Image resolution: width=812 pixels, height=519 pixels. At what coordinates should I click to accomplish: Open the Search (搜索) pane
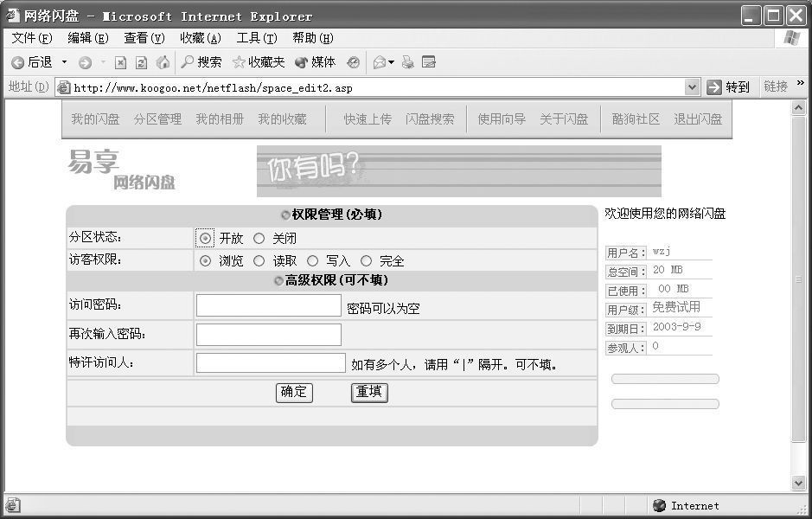click(201, 62)
